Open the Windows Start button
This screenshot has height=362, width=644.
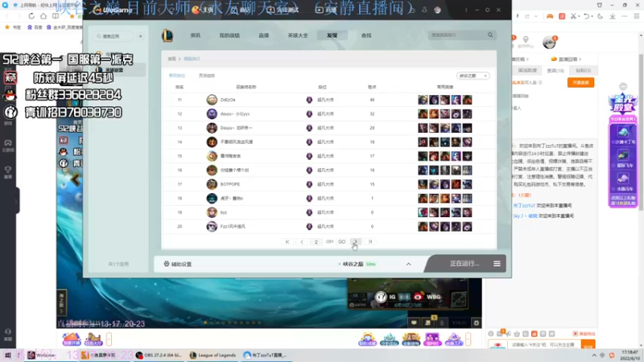pyautogui.click(x=7, y=355)
